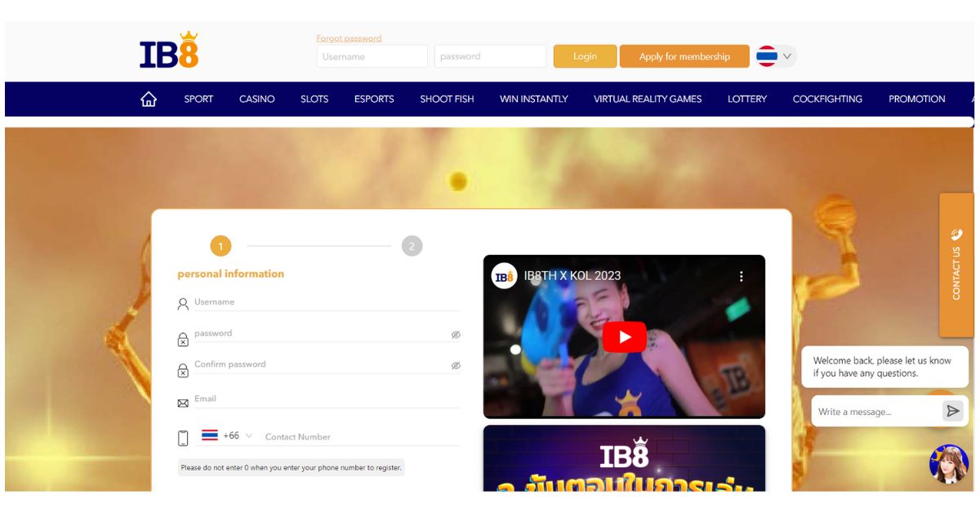Click the IB8 channel icon on video
Screen dimensions: 980x513
pyautogui.click(x=504, y=276)
